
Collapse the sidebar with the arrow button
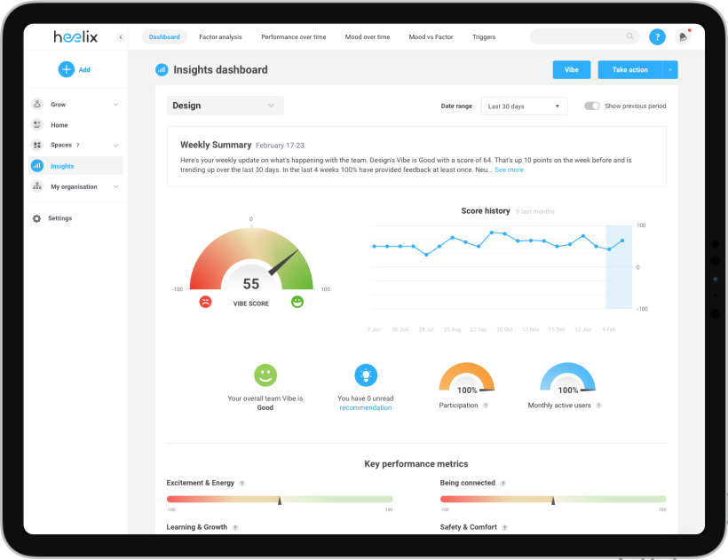point(121,37)
